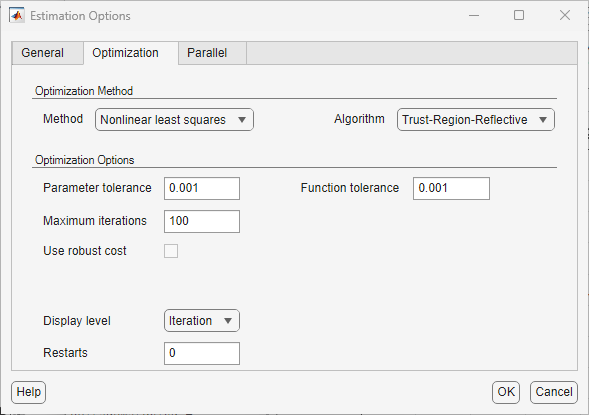
Task: Open the Method dropdown, Nonlinear least squares
Action: pyautogui.click(x=174, y=120)
